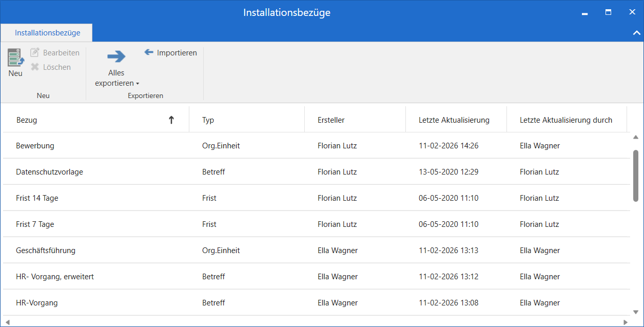This screenshot has height=327, width=644.
Task: Click the Löschen X icon
Action: click(x=35, y=67)
